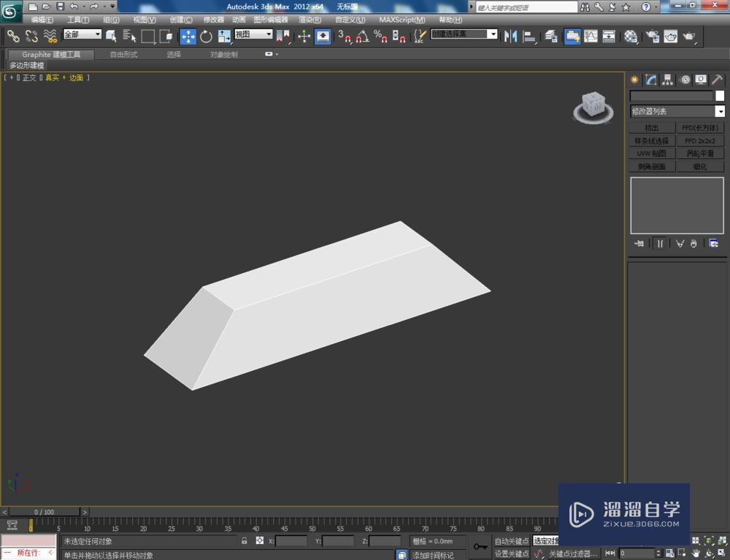Open the Utilities hammer panel tab
This screenshot has width=730, height=560.
717,80
